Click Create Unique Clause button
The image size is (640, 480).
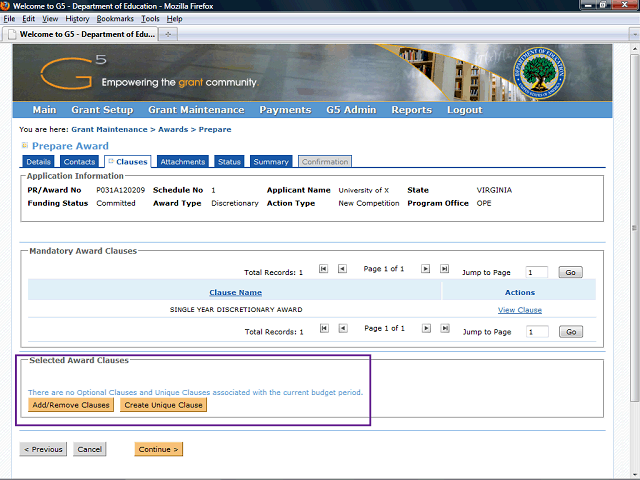163,405
